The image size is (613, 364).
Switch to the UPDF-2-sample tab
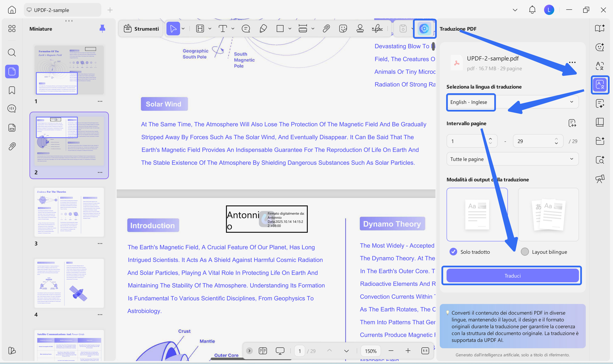click(62, 10)
